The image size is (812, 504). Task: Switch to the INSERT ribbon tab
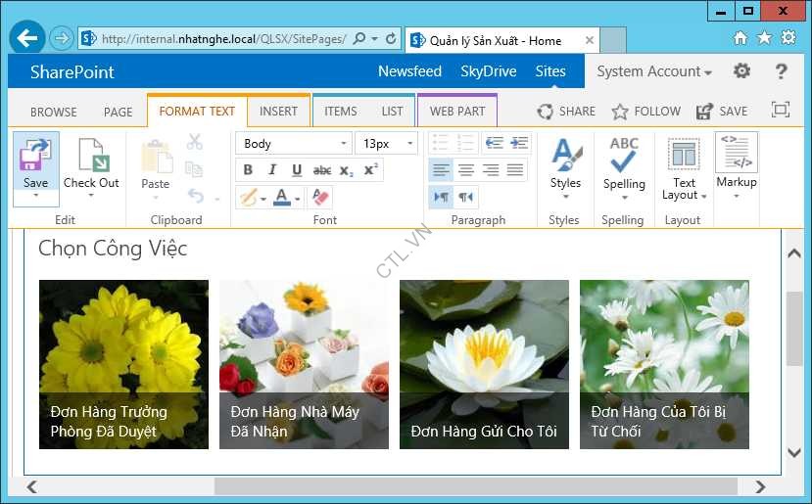(278, 112)
